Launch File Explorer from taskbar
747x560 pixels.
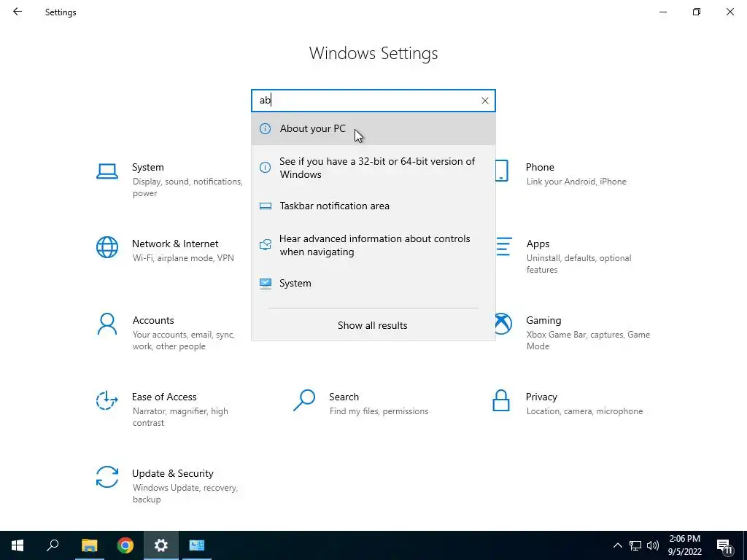click(x=89, y=545)
